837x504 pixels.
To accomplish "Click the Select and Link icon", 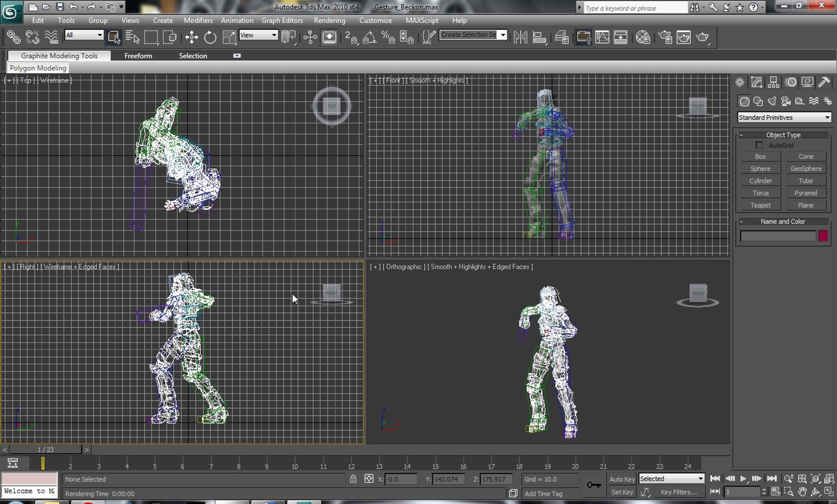I will click(x=13, y=37).
